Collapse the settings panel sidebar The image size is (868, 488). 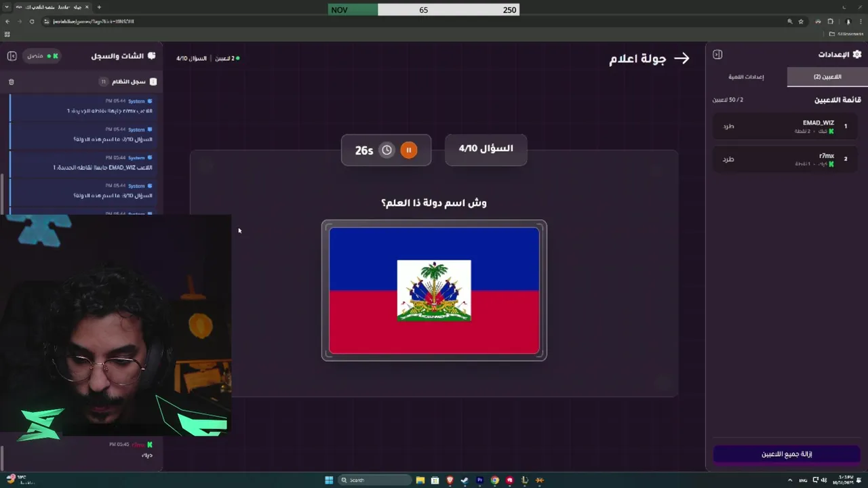point(717,54)
